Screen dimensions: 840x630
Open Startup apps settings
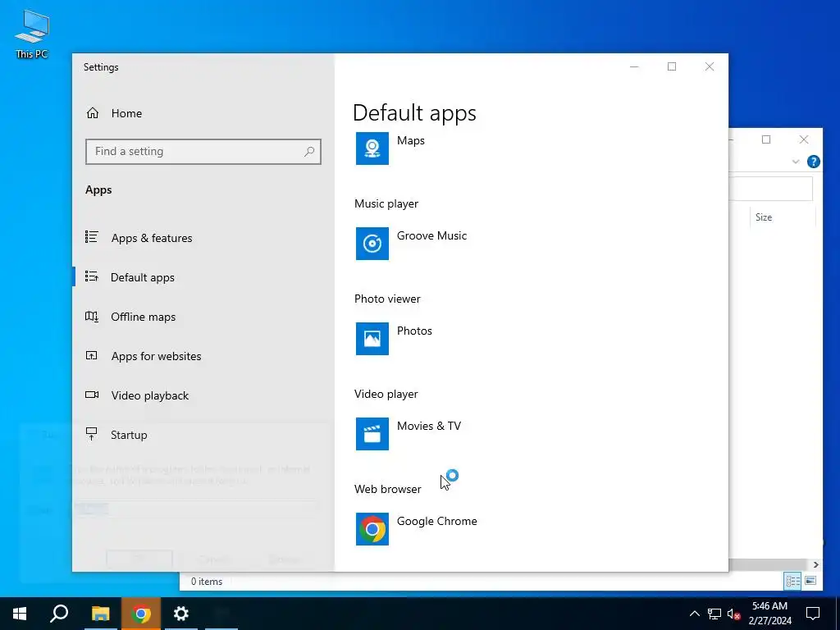[x=129, y=435]
